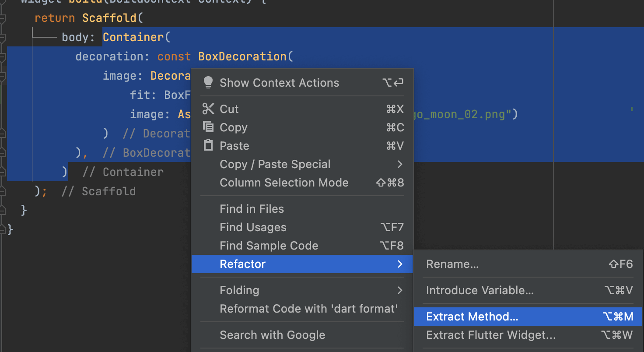Open the Refactor submenu arrow

coord(399,264)
